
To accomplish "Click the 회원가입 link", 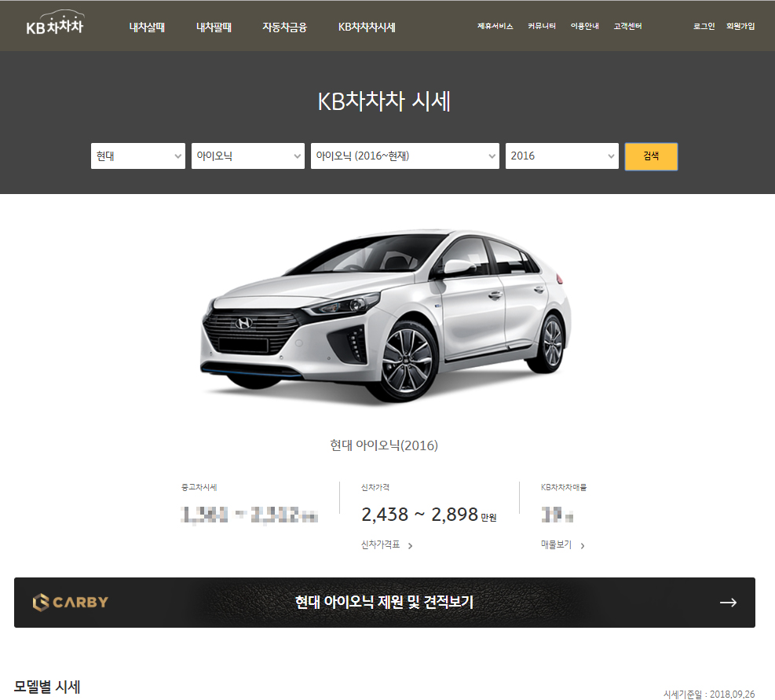I will click(x=740, y=26).
